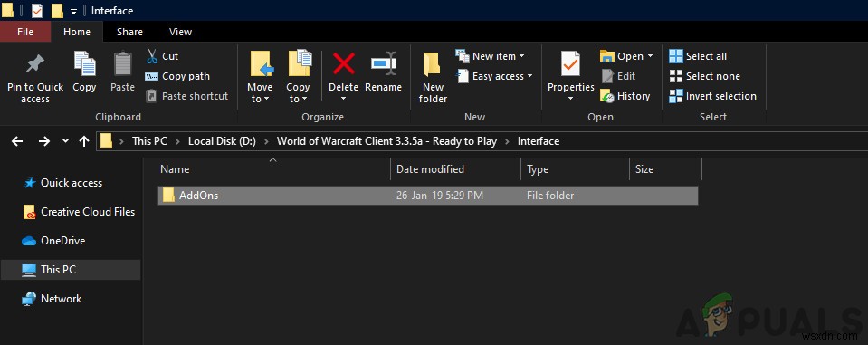
Task: Open file History
Action: tap(625, 96)
